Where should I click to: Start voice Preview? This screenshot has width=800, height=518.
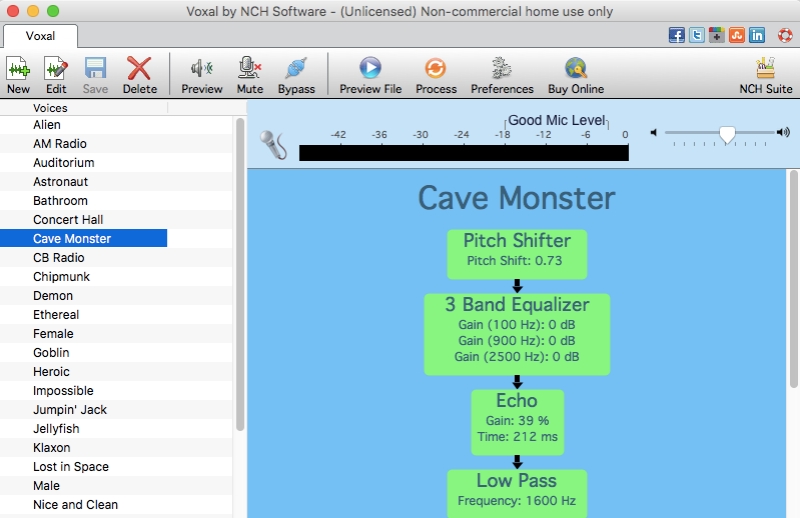[x=202, y=75]
